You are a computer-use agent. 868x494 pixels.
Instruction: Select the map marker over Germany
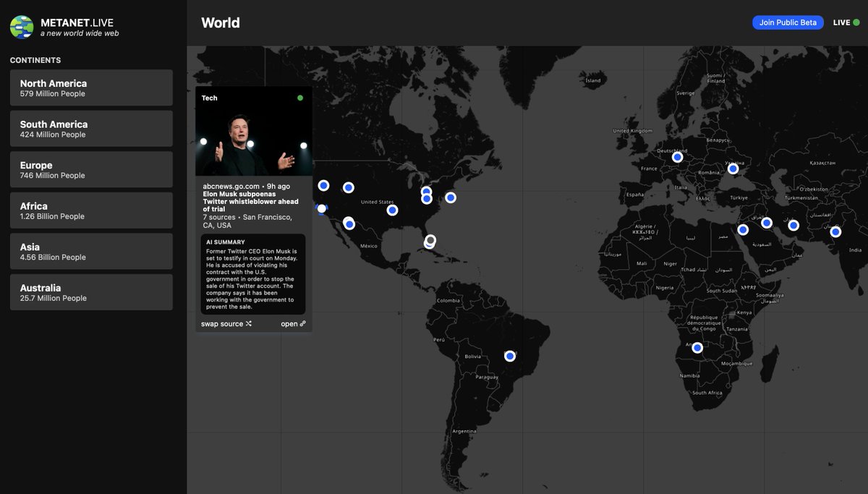pyautogui.click(x=677, y=157)
